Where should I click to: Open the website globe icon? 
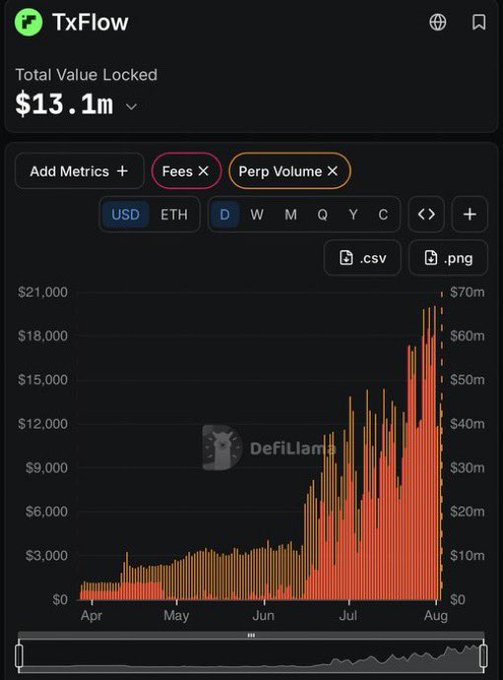[x=438, y=22]
